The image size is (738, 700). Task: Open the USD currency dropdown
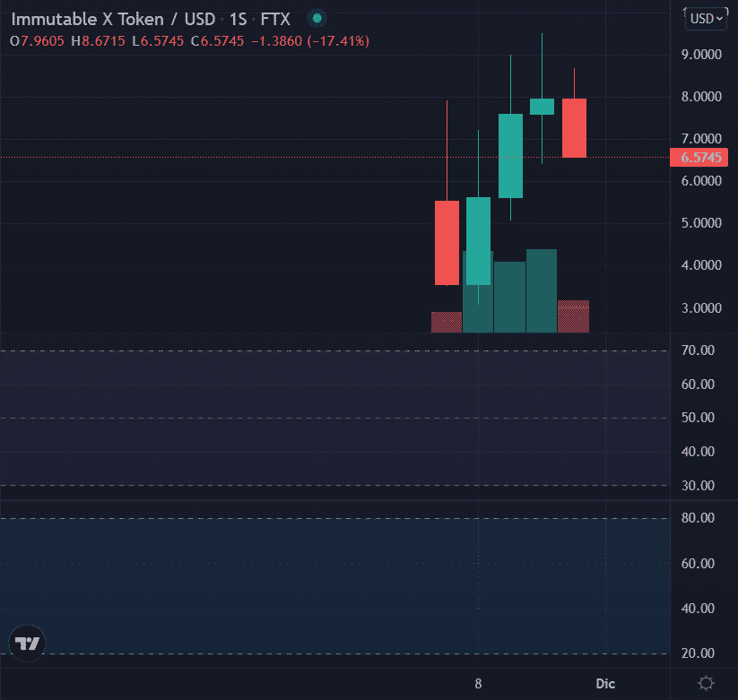point(706,17)
